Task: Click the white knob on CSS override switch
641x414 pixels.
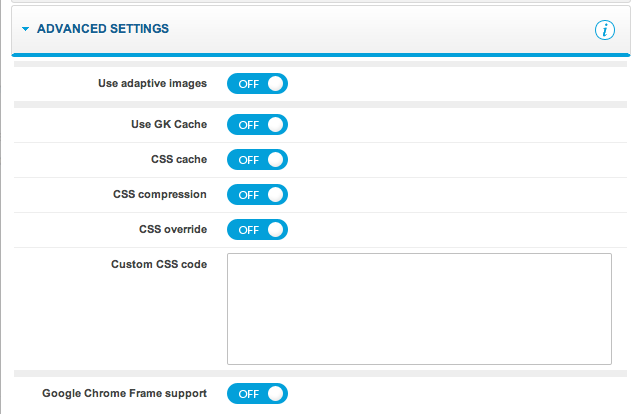Action: pyautogui.click(x=276, y=230)
